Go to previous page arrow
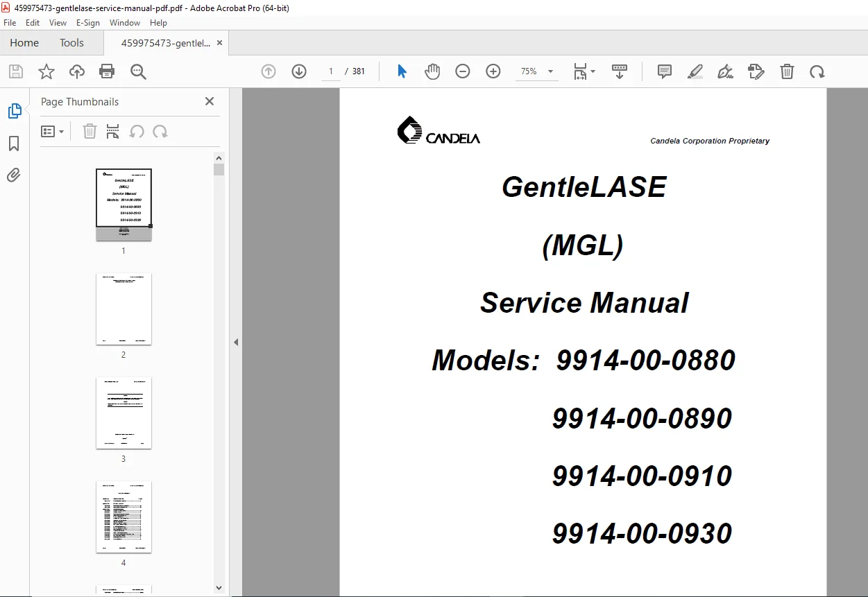Viewport: 868px width, 597px height. (x=269, y=71)
